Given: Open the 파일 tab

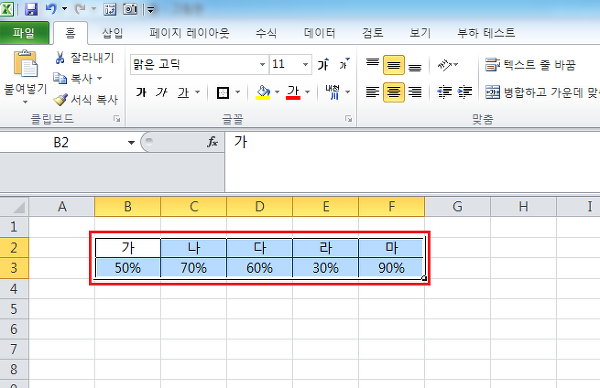Looking at the screenshot, I should (24, 33).
